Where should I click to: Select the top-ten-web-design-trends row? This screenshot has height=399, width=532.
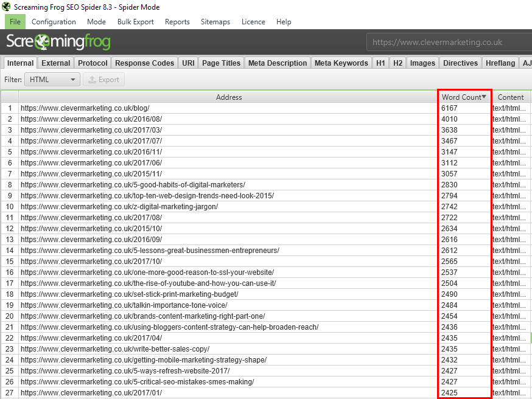pos(228,196)
